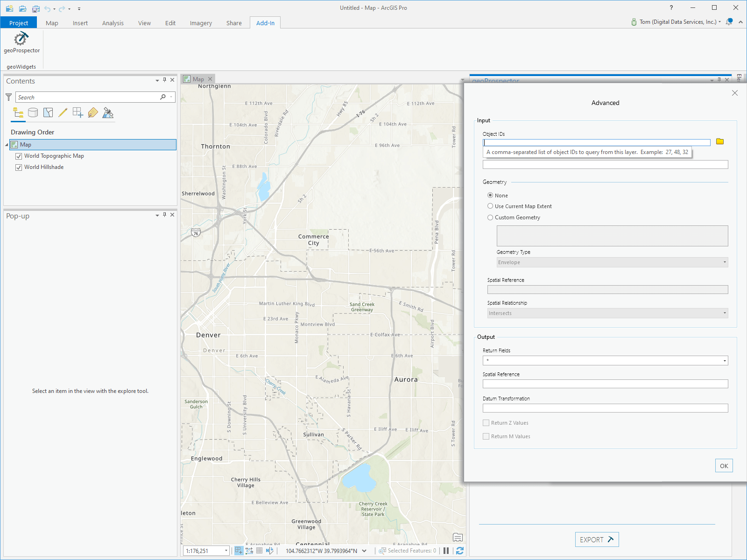Screen dimensions: 747x560
Task: Check Return M Values
Action: pyautogui.click(x=486, y=436)
